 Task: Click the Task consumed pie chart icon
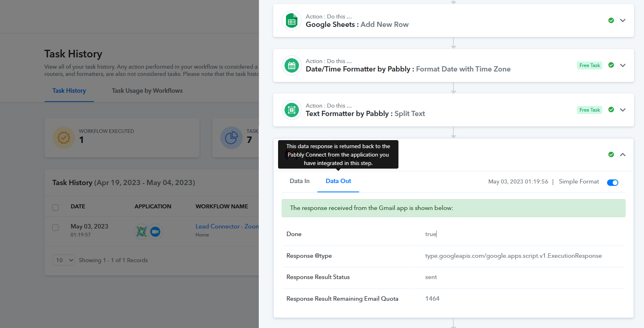[x=231, y=138]
